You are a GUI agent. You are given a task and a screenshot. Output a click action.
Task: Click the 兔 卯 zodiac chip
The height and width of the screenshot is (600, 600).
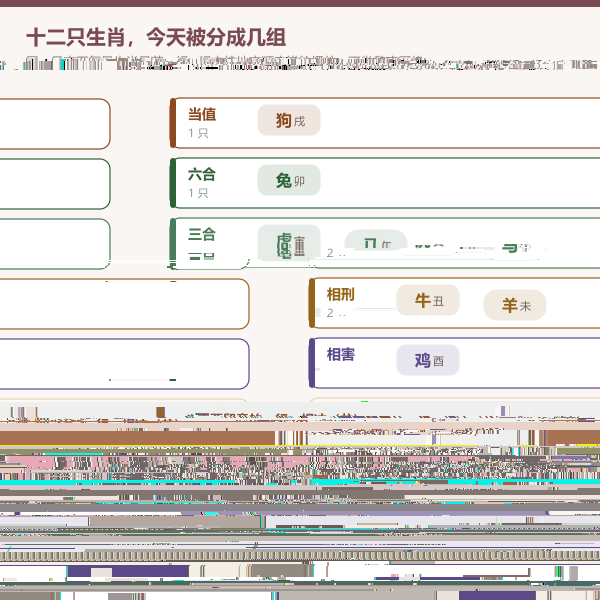pyautogui.click(x=289, y=180)
